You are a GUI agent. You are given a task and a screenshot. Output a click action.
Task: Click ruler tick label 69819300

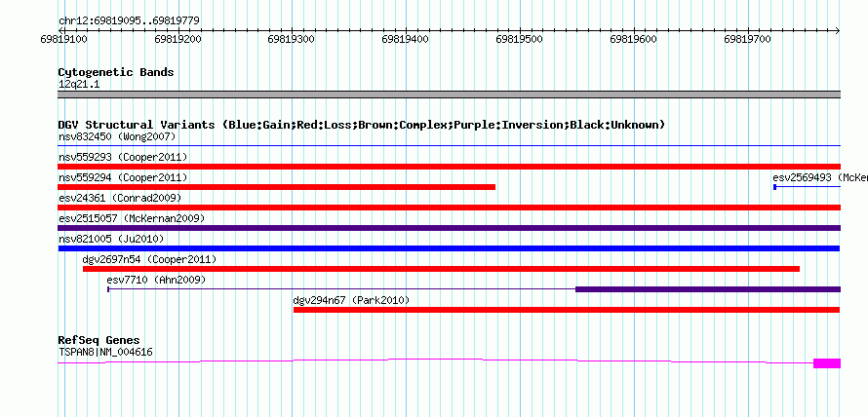[292, 40]
